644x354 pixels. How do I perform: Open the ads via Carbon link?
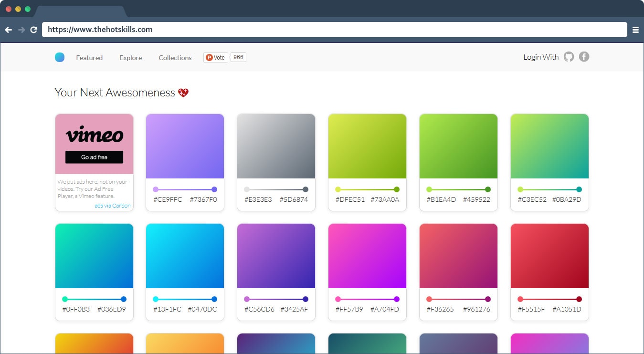113,206
